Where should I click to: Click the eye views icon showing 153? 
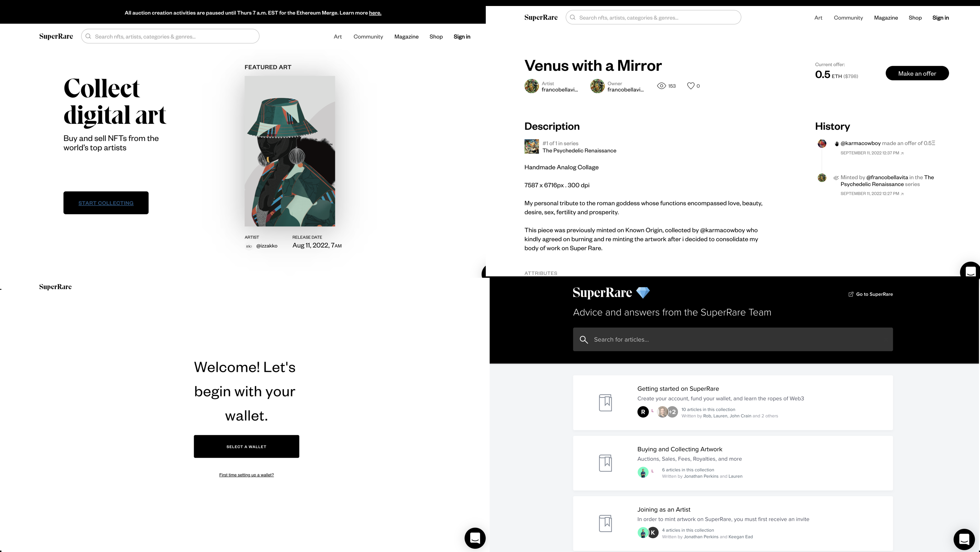pos(661,86)
